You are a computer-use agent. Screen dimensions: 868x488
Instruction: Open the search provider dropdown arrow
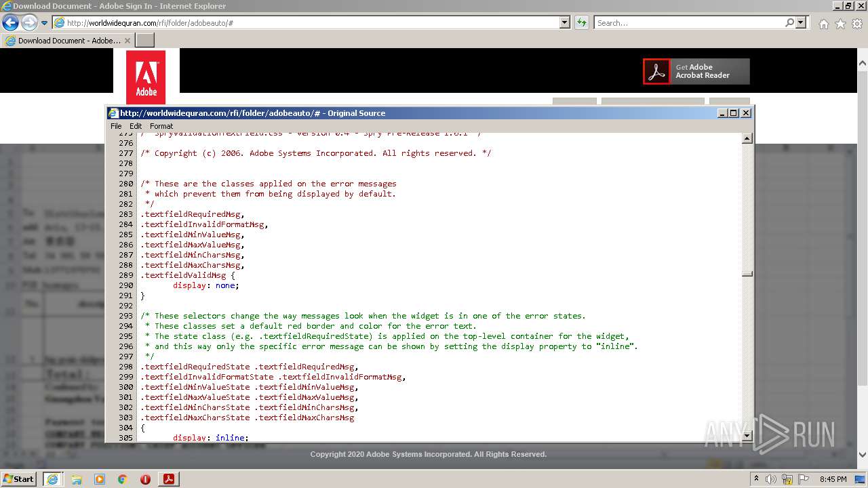tap(802, 22)
